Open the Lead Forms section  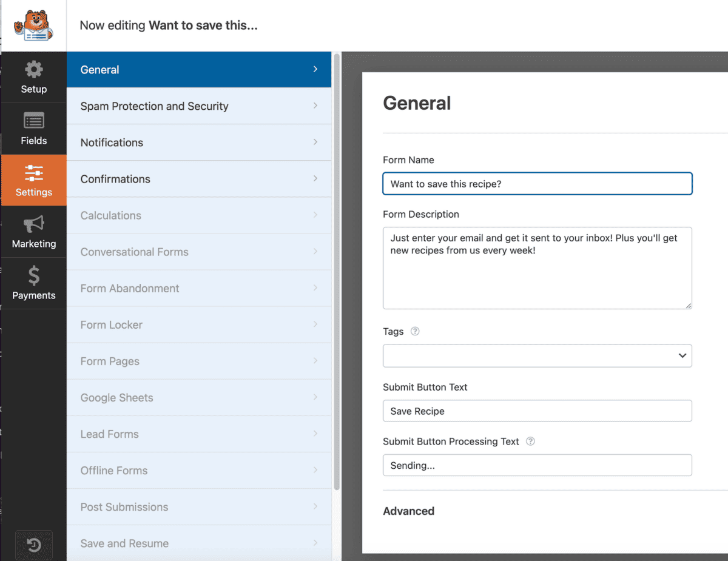(x=199, y=434)
